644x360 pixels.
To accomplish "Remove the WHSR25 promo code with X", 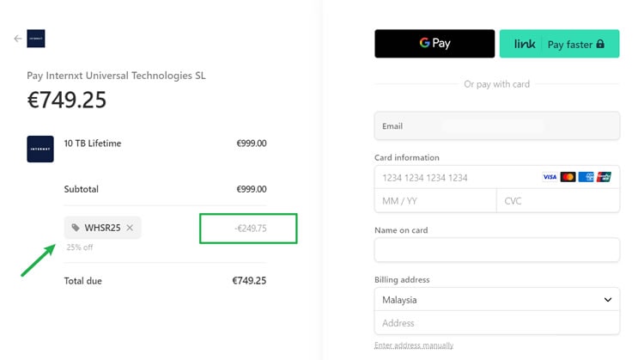I will pos(130,228).
